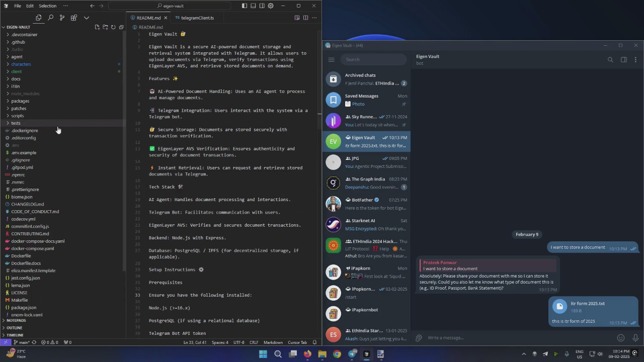Change indentation via Spaces: 4

point(219,342)
